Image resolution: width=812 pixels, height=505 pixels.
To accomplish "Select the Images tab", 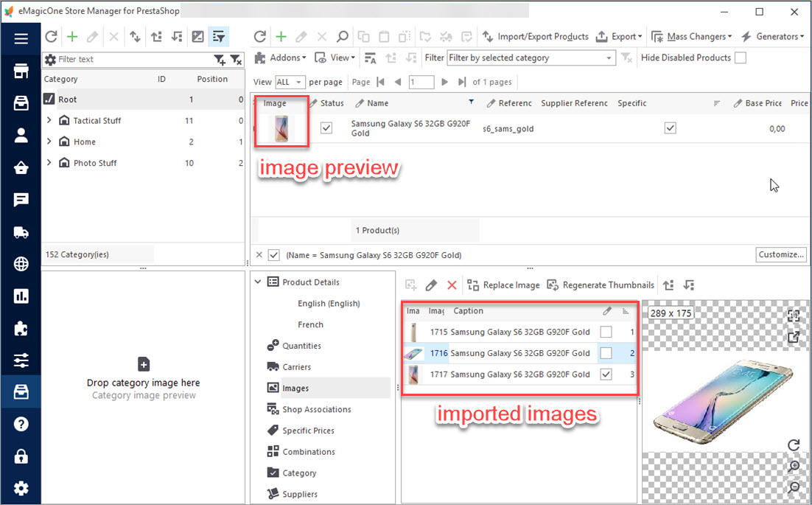I will tap(329, 388).
